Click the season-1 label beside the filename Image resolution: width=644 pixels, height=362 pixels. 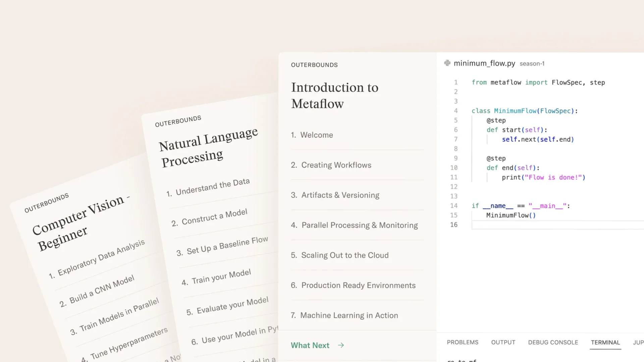click(532, 64)
